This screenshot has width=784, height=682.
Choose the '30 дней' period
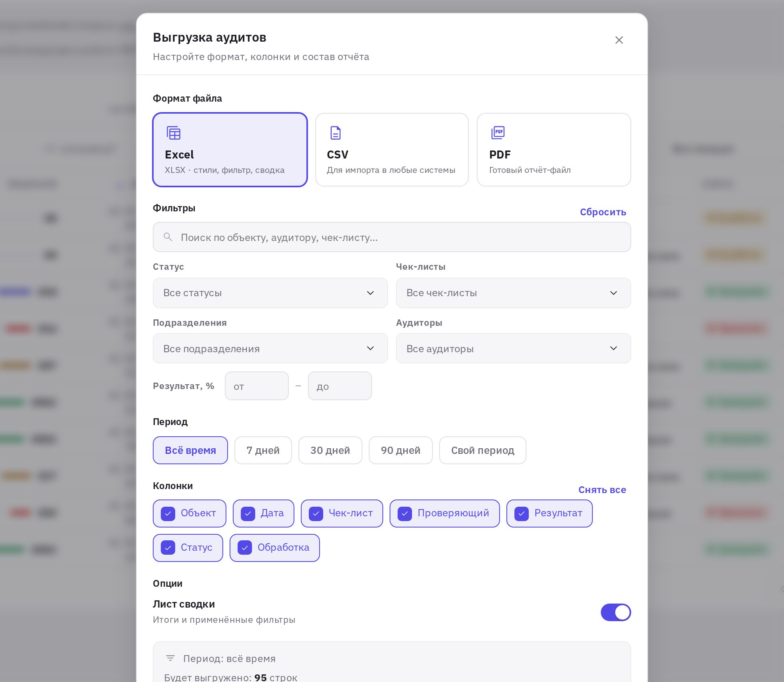[x=330, y=450]
